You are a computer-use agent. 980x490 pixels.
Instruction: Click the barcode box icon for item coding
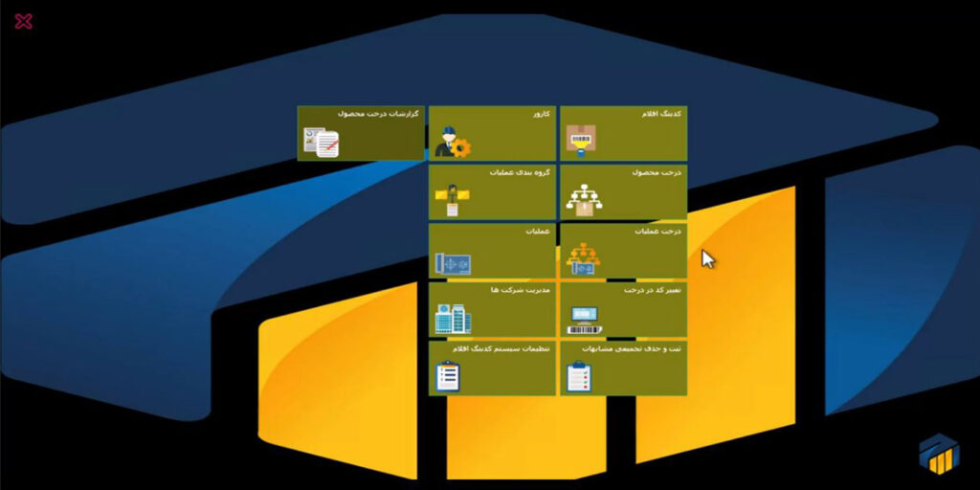point(581,143)
